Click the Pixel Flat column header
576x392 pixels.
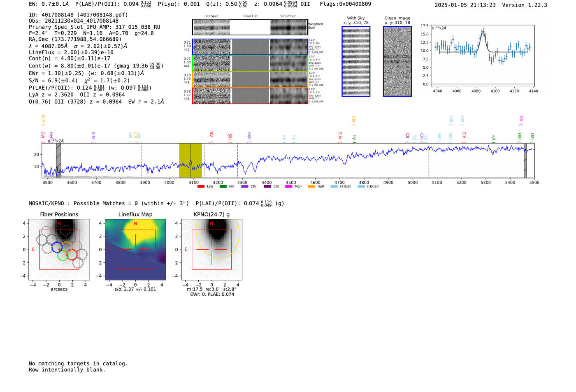(251, 16)
